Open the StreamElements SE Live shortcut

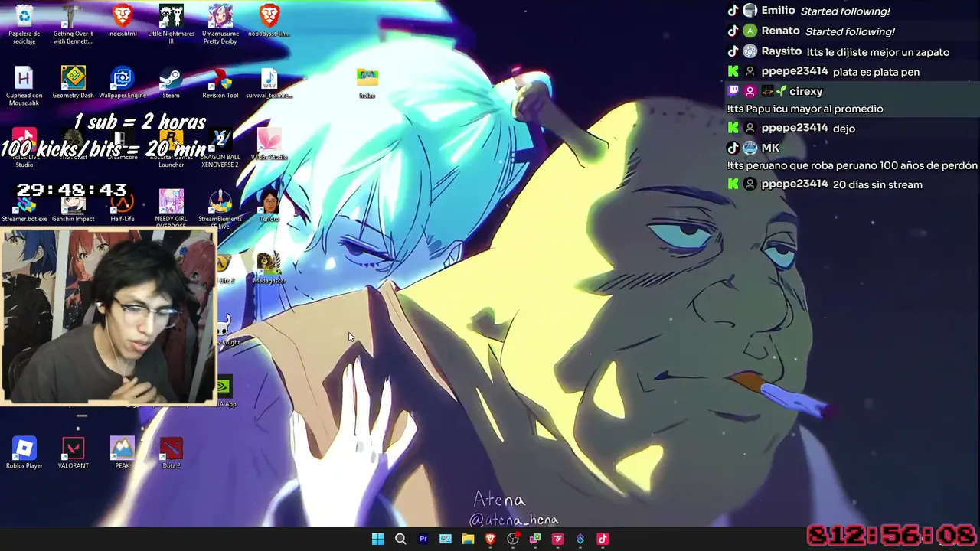(220, 209)
